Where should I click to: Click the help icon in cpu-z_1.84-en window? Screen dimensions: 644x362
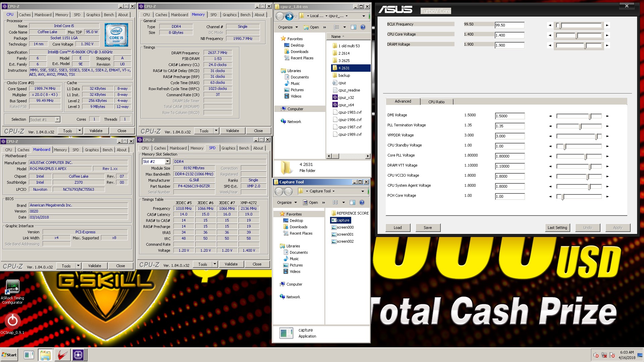pos(363,27)
